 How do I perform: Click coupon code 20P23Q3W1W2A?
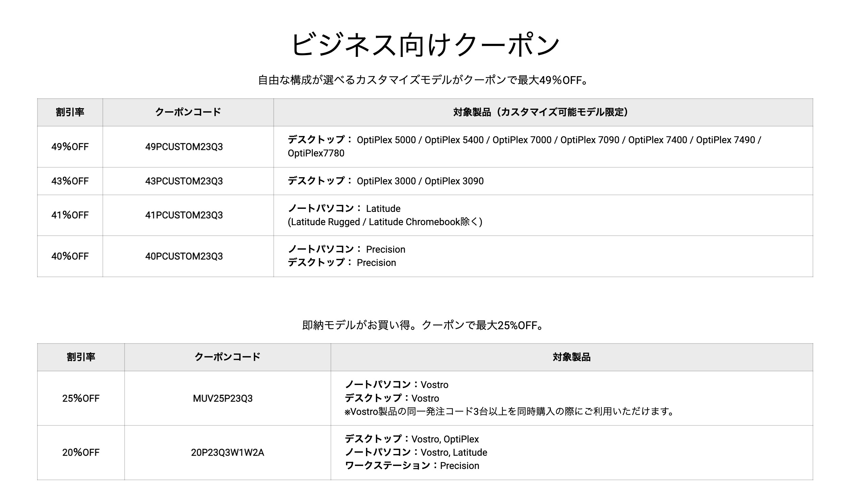point(227,453)
